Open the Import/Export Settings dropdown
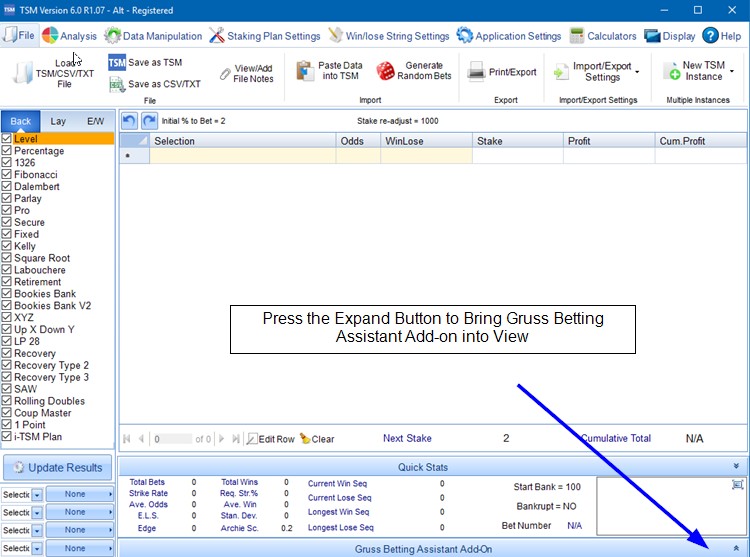 coord(637,71)
